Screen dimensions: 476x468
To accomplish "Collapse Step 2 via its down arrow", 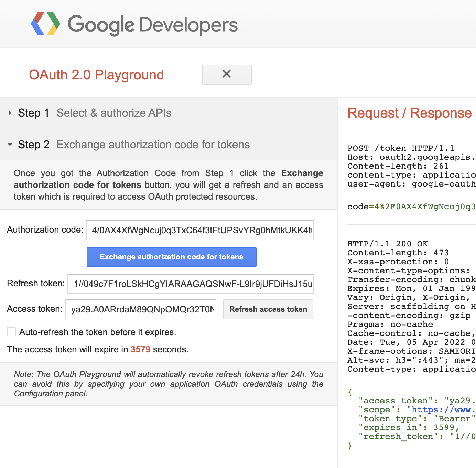I will [x=10, y=145].
